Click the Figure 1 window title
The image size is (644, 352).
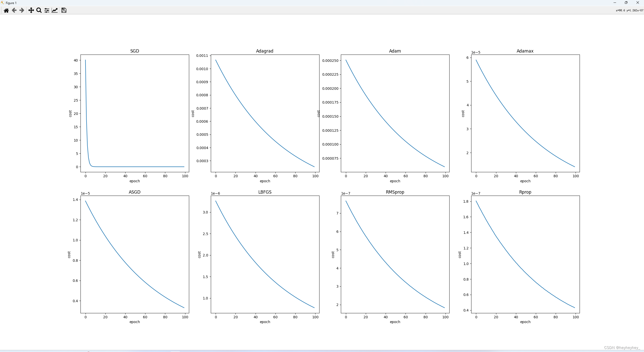pyautogui.click(x=11, y=3)
